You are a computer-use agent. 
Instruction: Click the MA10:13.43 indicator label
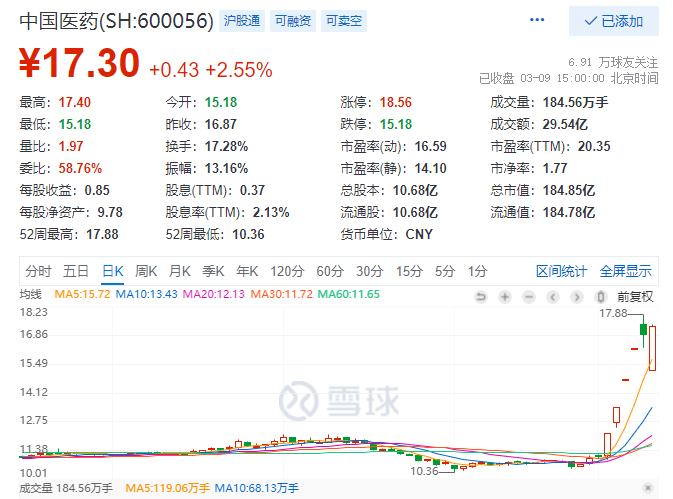[x=147, y=294]
